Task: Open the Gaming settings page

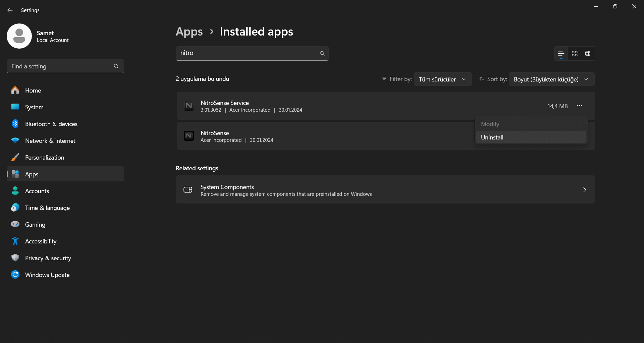Action: [35, 225]
